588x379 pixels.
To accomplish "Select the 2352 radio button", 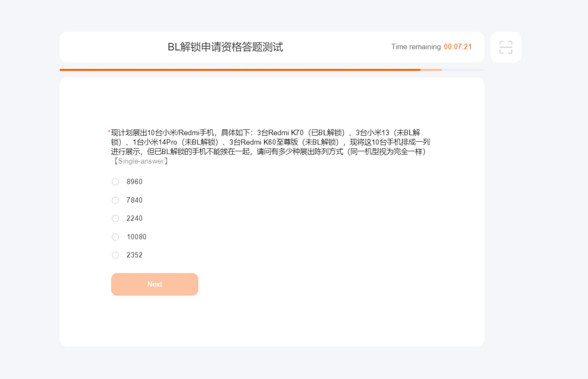I will click(x=115, y=255).
